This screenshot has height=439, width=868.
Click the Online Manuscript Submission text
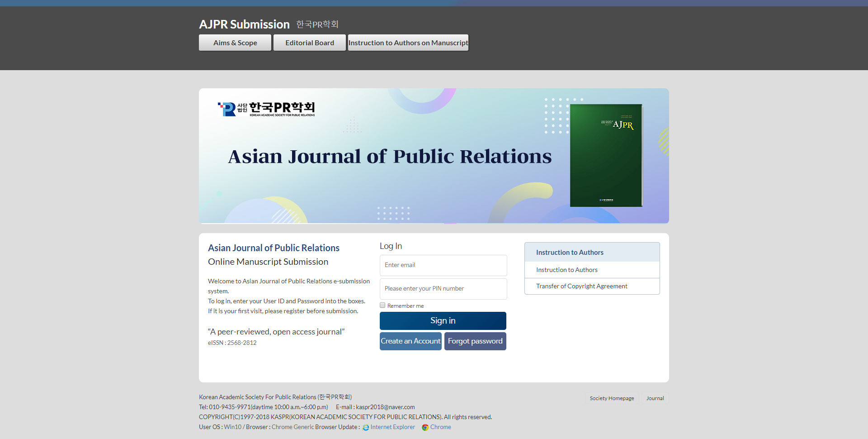[268, 262]
